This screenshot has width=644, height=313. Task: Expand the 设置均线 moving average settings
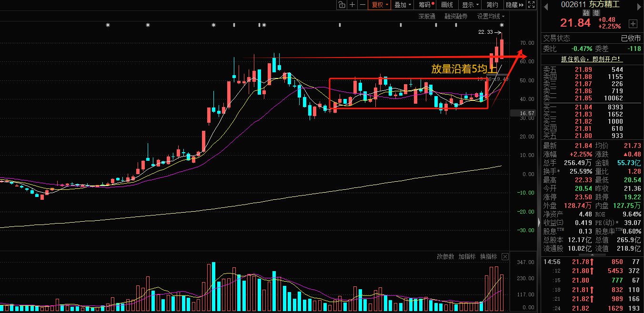pyautogui.click(x=491, y=16)
